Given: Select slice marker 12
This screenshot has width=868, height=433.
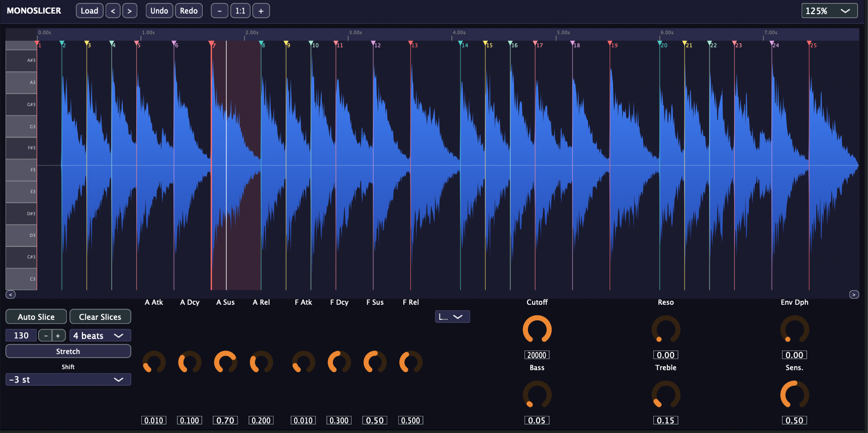Looking at the screenshot, I should click(x=374, y=44).
